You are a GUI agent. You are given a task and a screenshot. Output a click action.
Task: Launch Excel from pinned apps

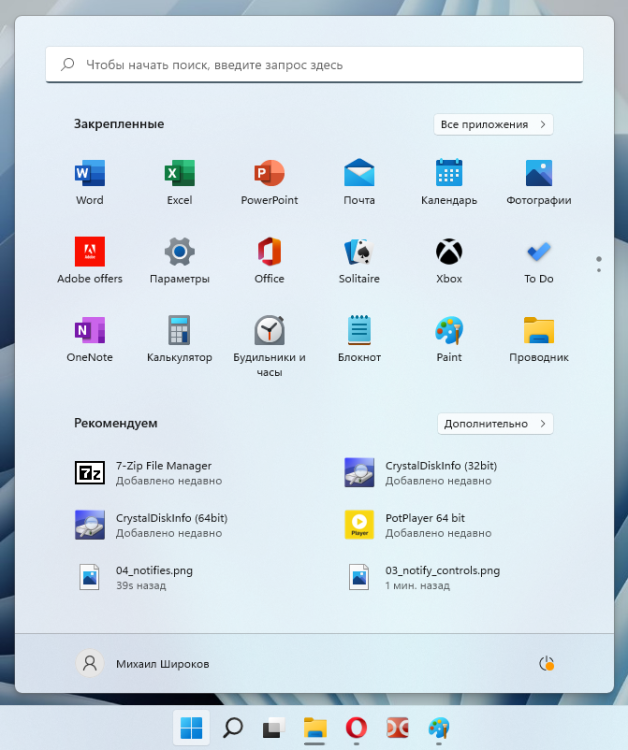(x=179, y=182)
